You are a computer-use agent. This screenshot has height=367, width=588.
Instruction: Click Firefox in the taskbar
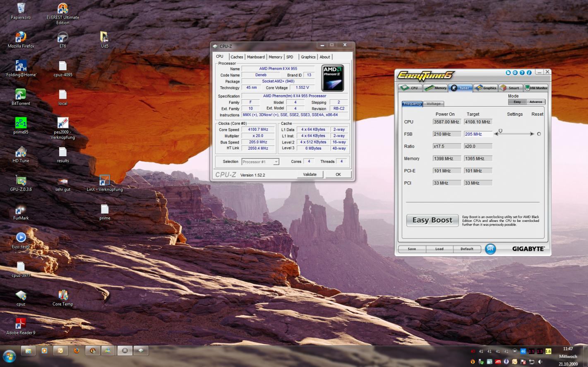[76, 350]
